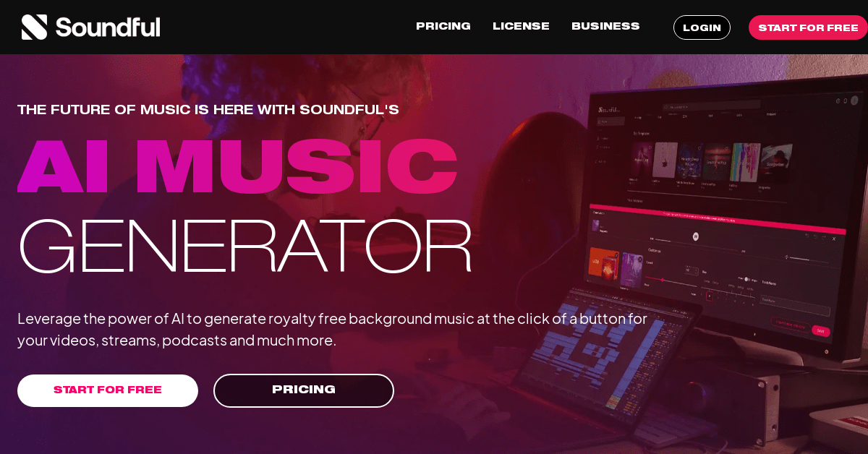Go to the License nav item
The width and height of the screenshot is (868, 454).
521,26
